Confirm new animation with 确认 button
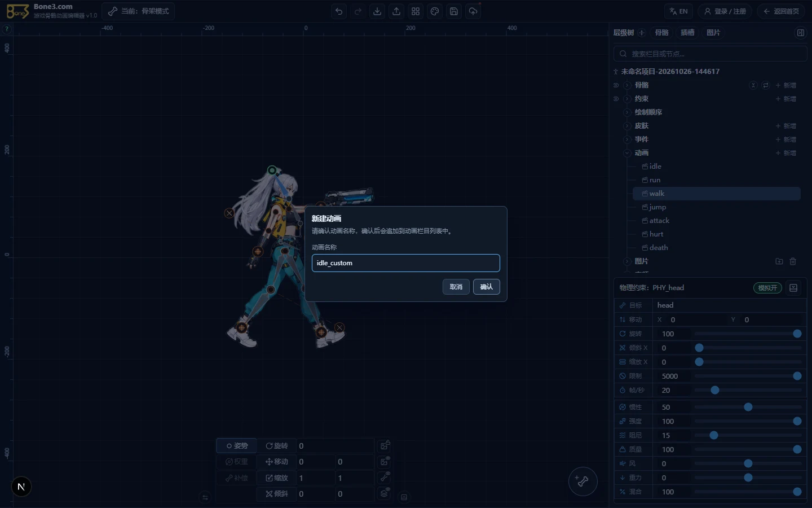812x508 pixels. coord(487,287)
